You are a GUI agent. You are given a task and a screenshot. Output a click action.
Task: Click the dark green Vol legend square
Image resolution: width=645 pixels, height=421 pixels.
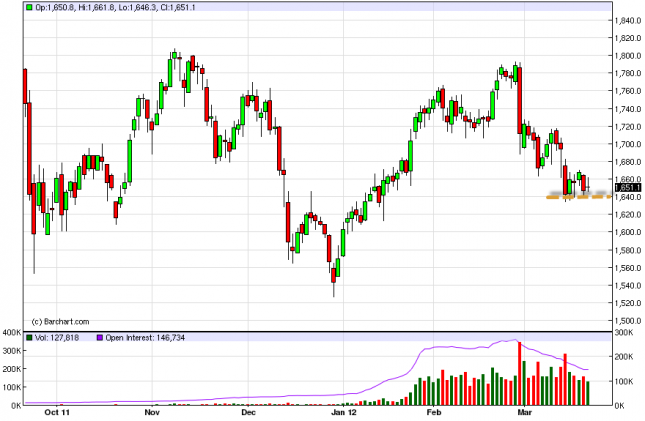pos(29,337)
